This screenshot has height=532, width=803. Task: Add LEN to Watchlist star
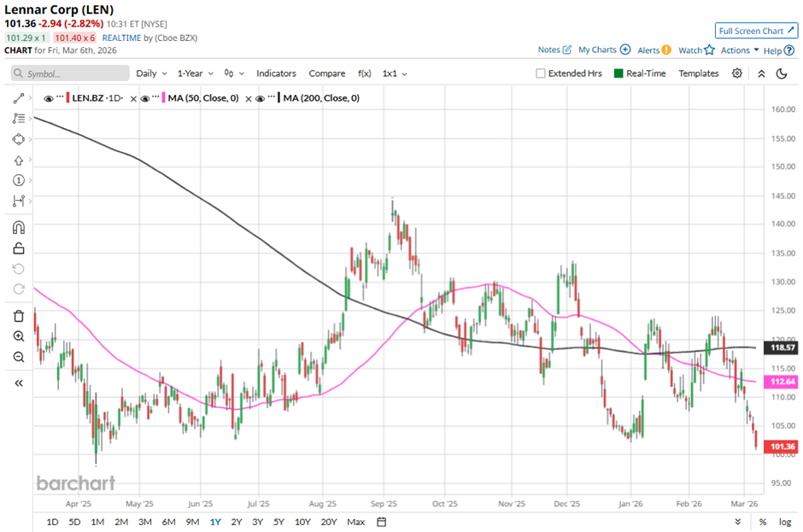tap(696, 50)
